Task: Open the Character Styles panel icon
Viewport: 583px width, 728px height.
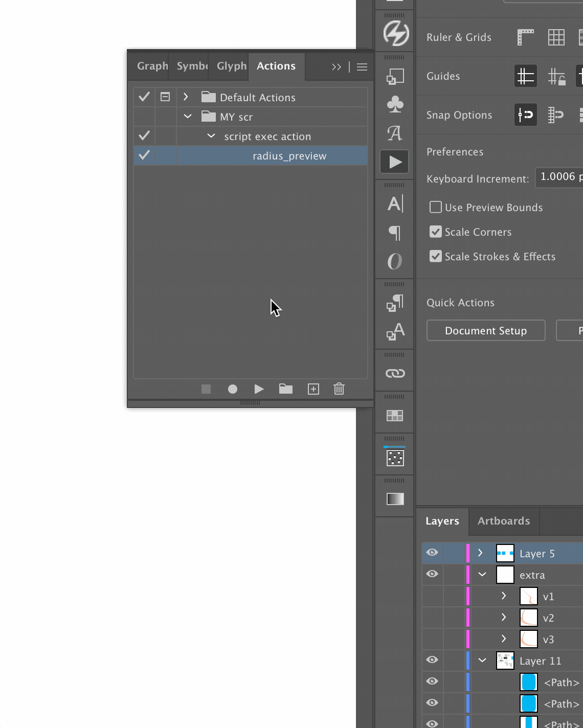Action: (x=395, y=332)
